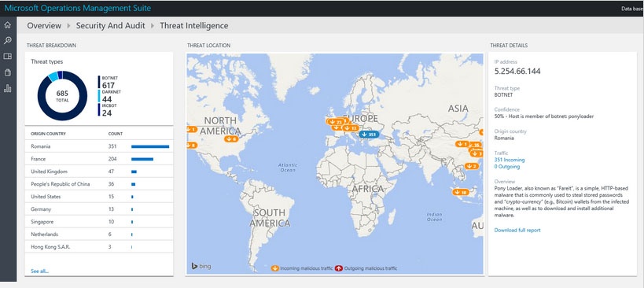Viewport: 644px width, 288px height.
Task: Click the Confidence ponyloader botnet text
Action: pos(544,116)
